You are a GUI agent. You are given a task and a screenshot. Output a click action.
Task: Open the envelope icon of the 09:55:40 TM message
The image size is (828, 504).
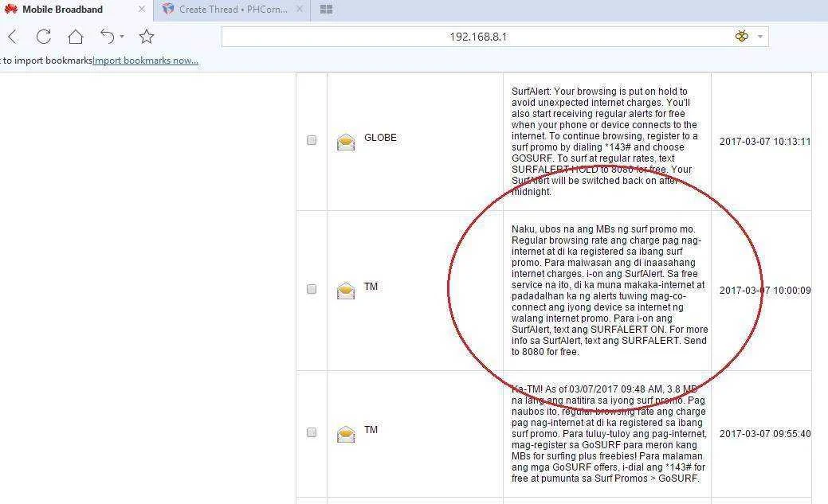[x=346, y=435]
